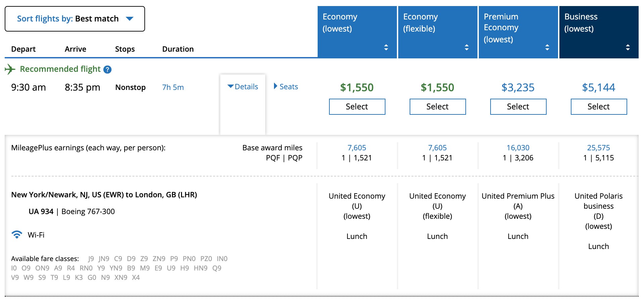Open the 7h 5m duration link

pos(173,87)
